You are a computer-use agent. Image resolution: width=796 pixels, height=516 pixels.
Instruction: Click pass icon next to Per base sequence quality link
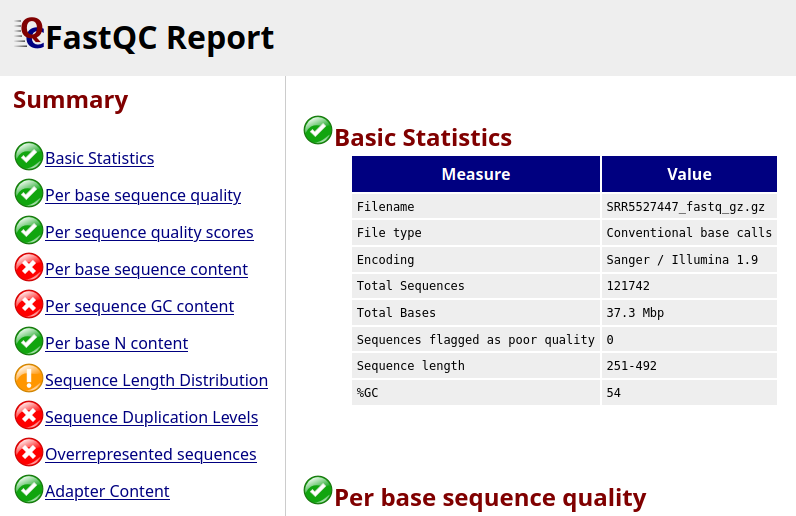pos(29,194)
